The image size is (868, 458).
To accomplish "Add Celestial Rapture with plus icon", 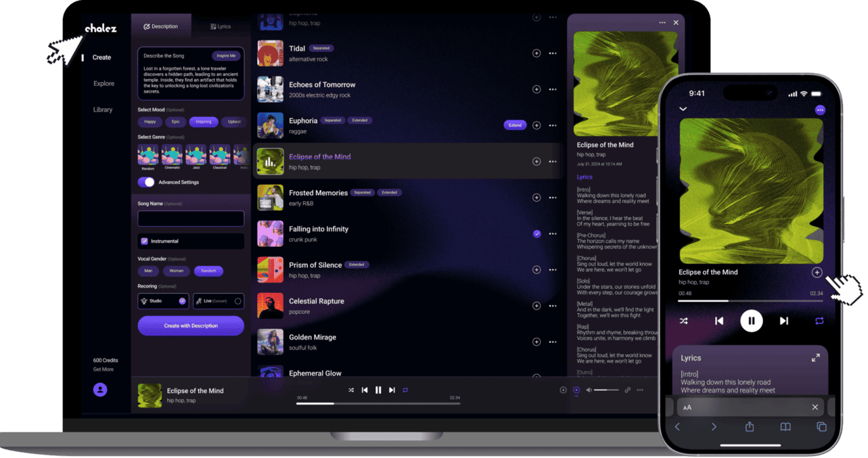I will pyautogui.click(x=536, y=306).
